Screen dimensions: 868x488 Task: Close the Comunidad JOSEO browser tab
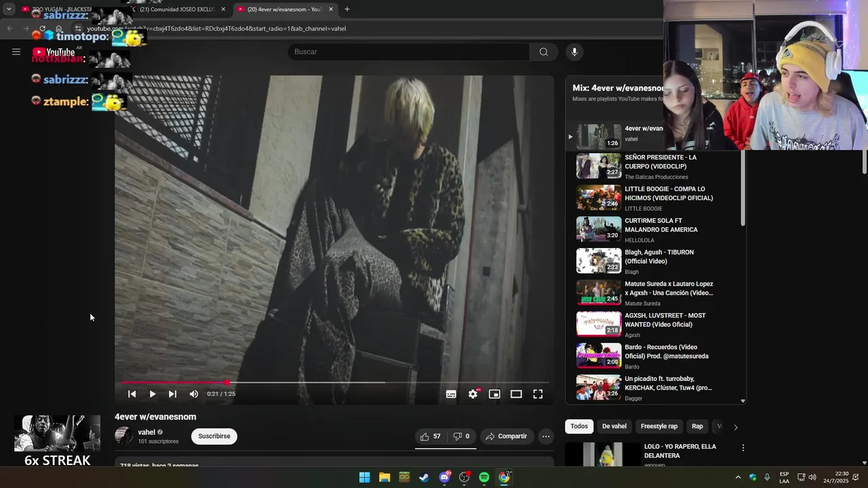pyautogui.click(x=223, y=9)
